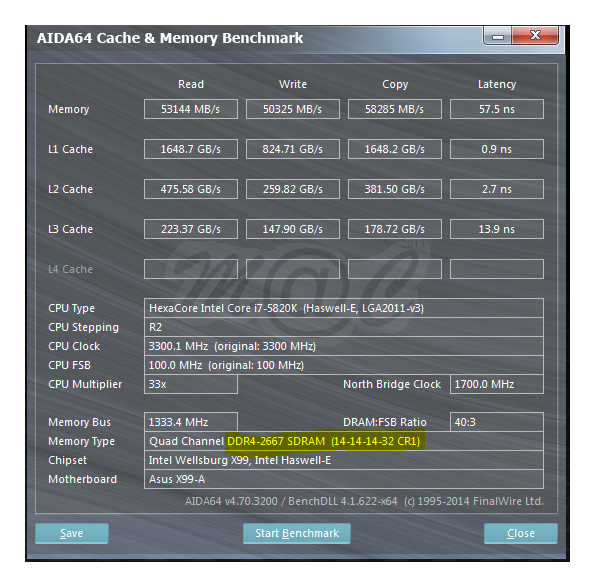Click the Read column header
The width and height of the screenshot is (595, 587).
click(x=191, y=84)
